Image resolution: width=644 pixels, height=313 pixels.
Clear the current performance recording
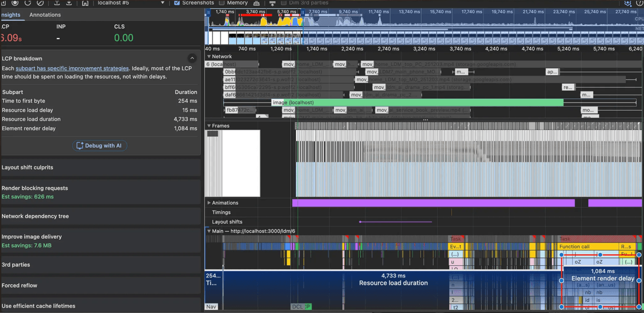point(40,3)
